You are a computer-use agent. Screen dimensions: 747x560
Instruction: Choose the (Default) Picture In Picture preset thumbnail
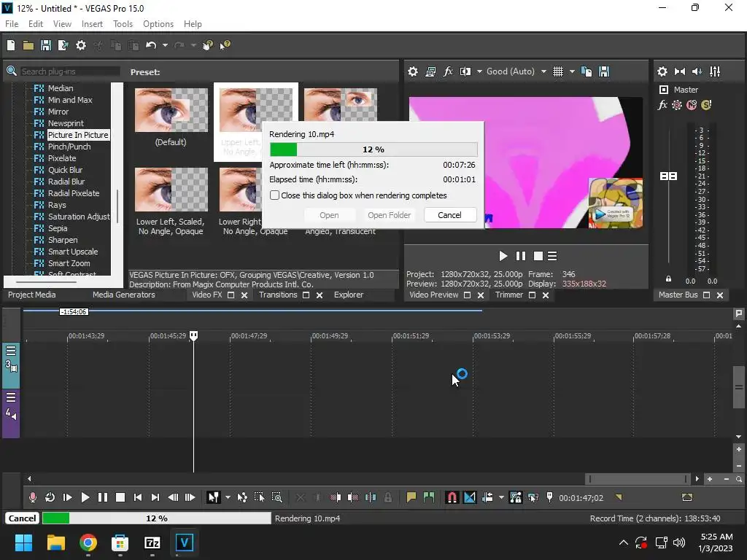(171, 110)
